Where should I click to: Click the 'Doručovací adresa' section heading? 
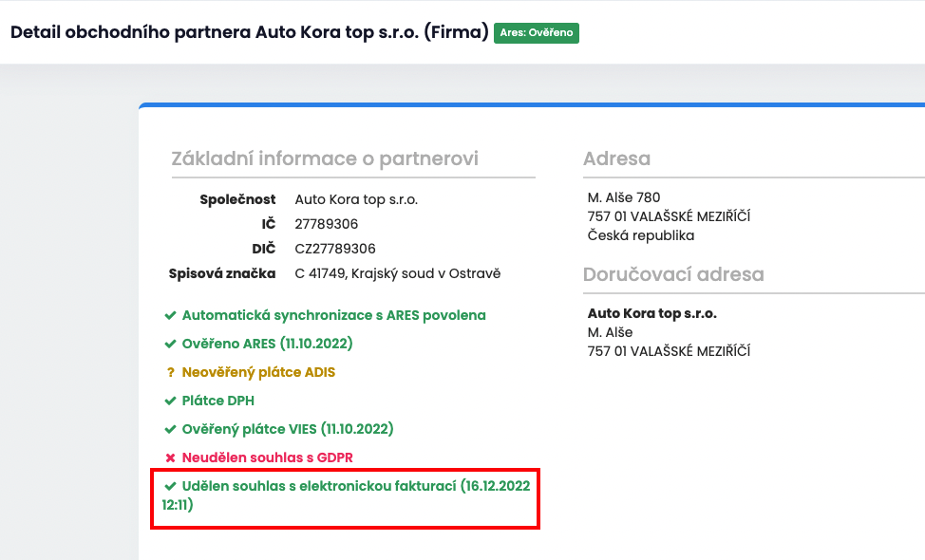(673, 275)
